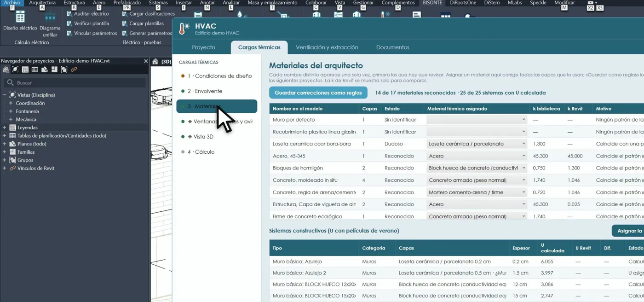Switch to the Speckle ribbon tab
Image resolution: width=644 pixels, height=302 pixels.
[538, 3]
